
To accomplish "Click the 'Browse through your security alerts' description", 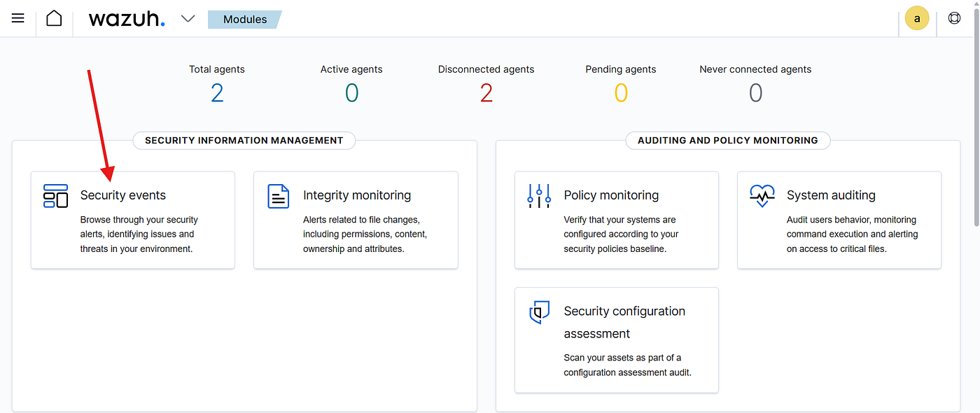I will point(139,234).
